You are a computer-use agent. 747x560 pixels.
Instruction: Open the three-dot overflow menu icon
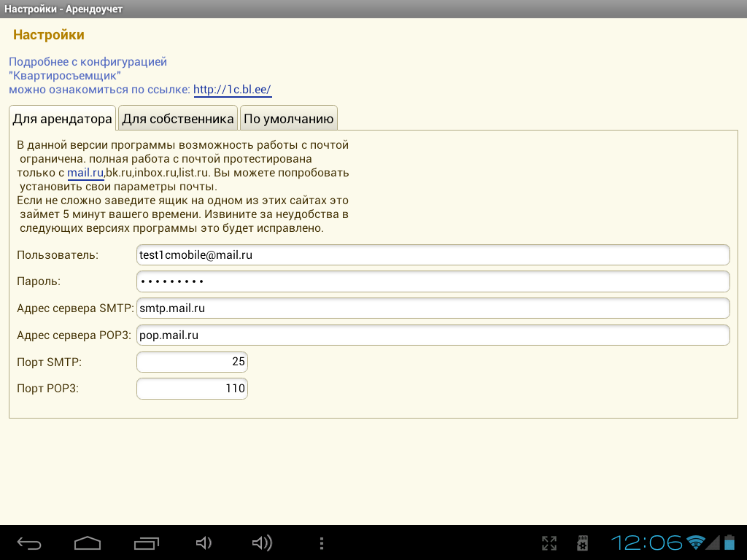321,543
